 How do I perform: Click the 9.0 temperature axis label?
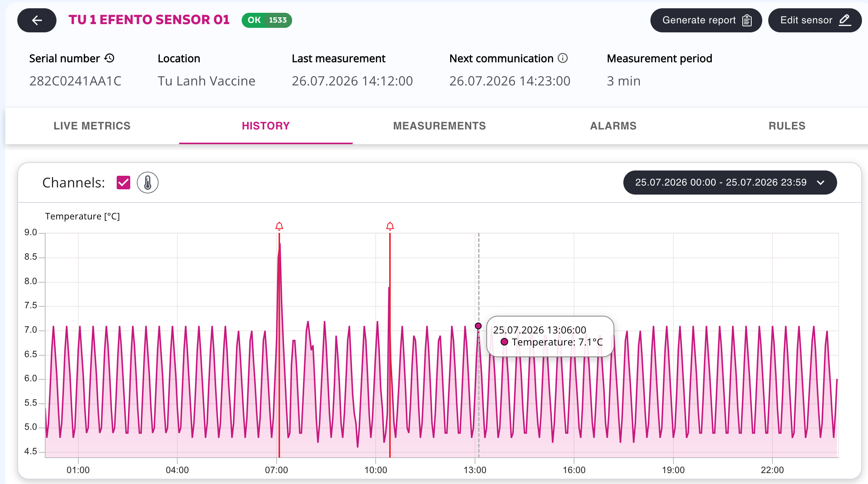point(31,233)
